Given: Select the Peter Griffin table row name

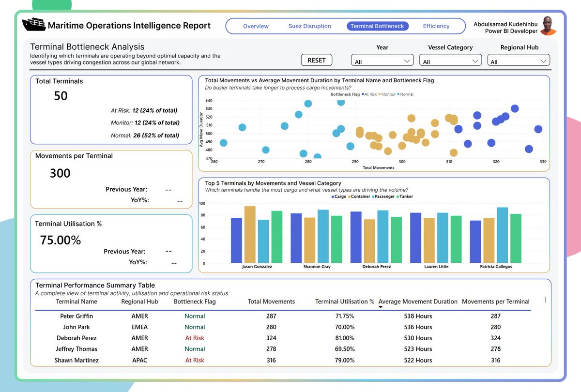Looking at the screenshot, I should tap(76, 316).
